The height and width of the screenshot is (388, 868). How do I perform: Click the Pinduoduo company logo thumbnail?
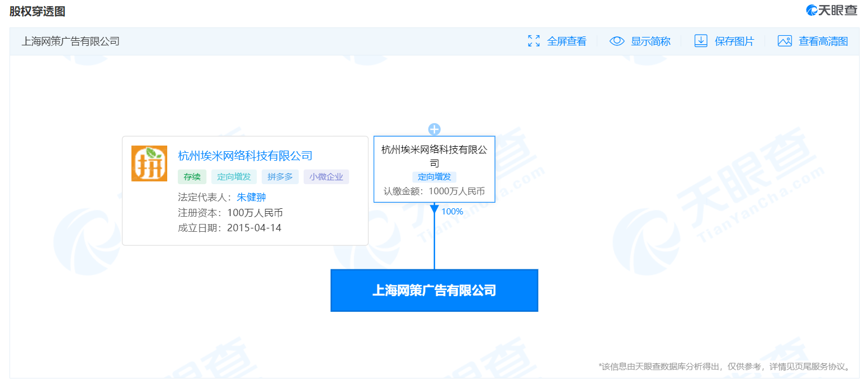pyautogui.click(x=149, y=163)
